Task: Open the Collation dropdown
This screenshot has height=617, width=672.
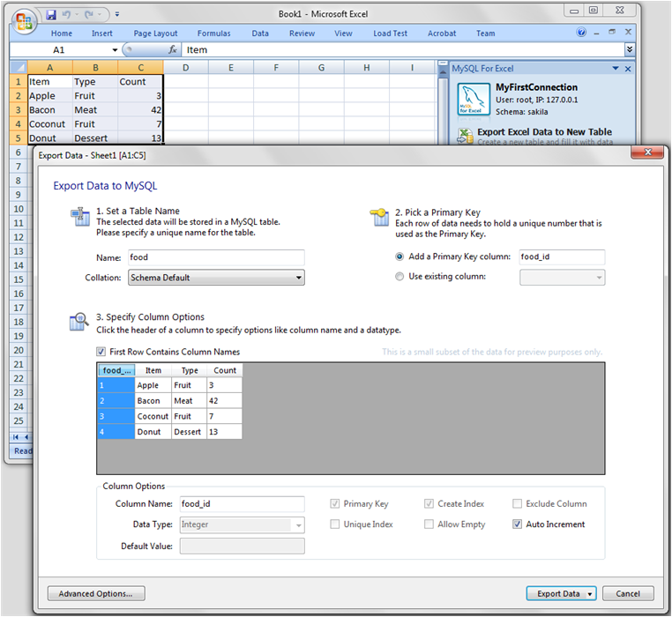Action: pyautogui.click(x=216, y=278)
